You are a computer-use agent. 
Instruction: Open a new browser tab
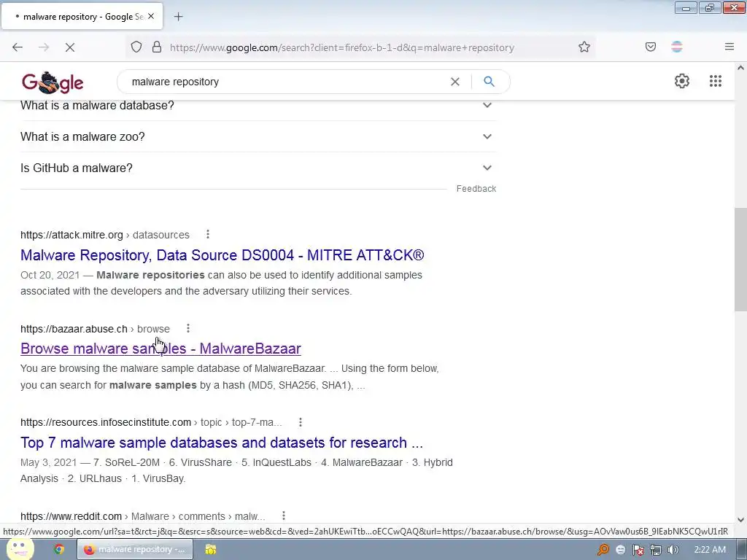click(x=178, y=17)
